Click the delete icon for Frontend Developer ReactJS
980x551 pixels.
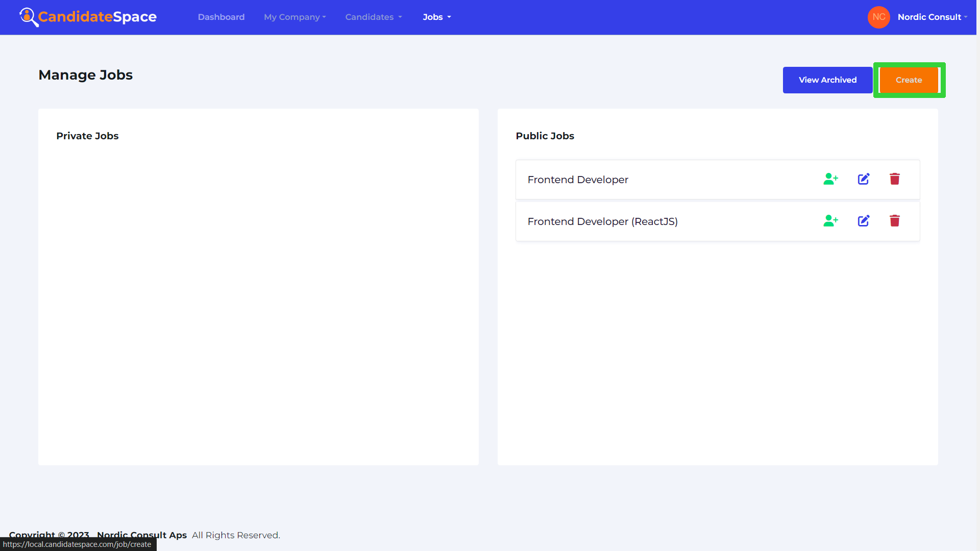896,221
